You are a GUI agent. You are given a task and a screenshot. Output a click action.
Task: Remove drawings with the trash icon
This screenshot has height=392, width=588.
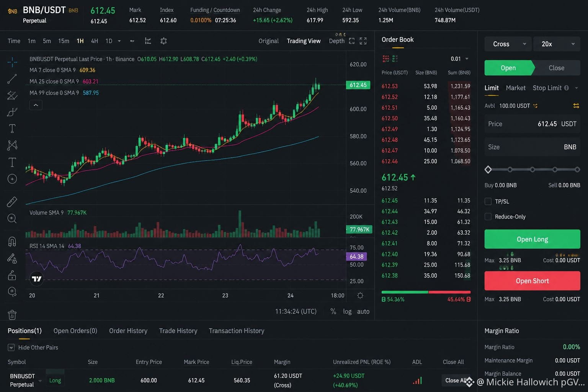pos(12,315)
